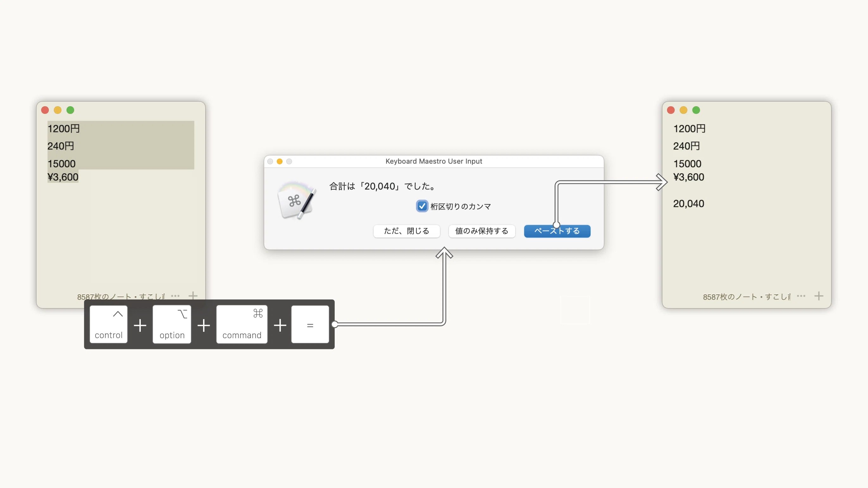
Task: Maximize the right note window
Action: click(696, 110)
